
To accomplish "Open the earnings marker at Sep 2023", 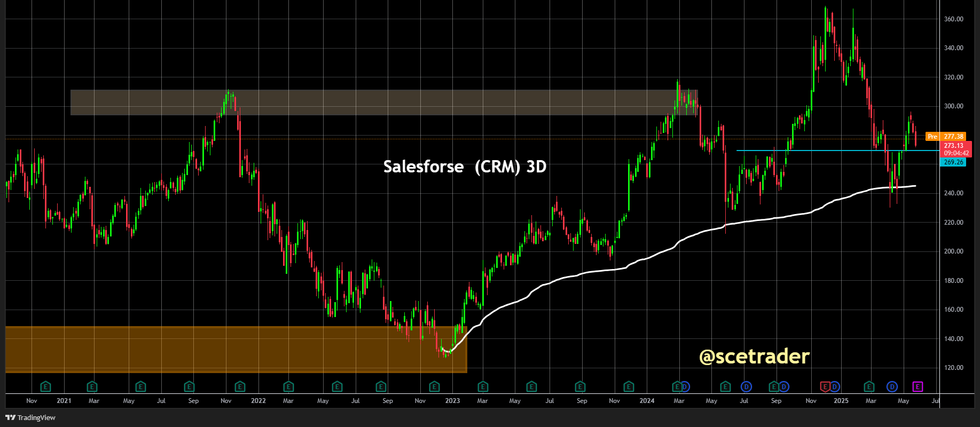I will (580, 386).
